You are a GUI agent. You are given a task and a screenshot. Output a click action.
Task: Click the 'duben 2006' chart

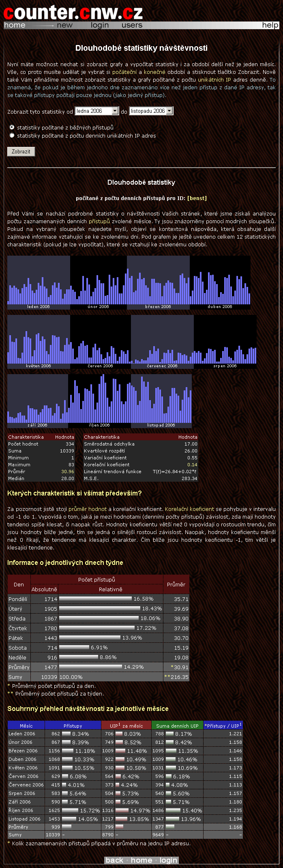[x=220, y=282]
